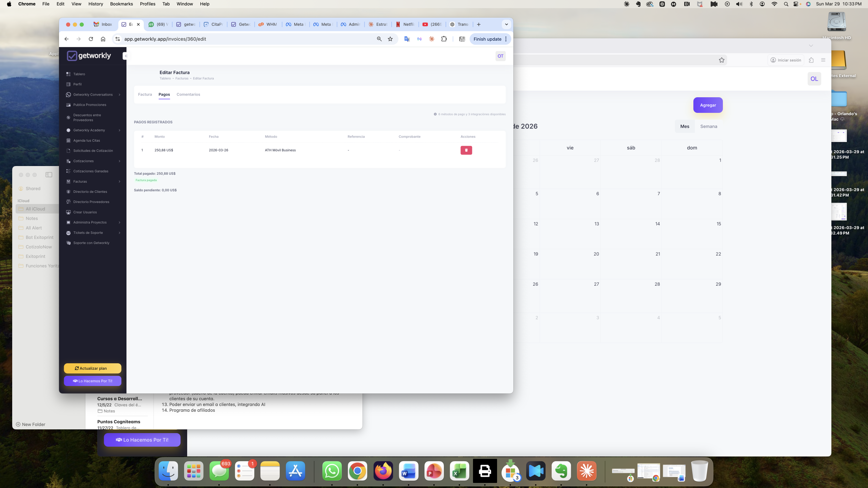868x488 pixels.
Task: Open Directorio de Clientes sidebar item
Action: (x=90, y=191)
